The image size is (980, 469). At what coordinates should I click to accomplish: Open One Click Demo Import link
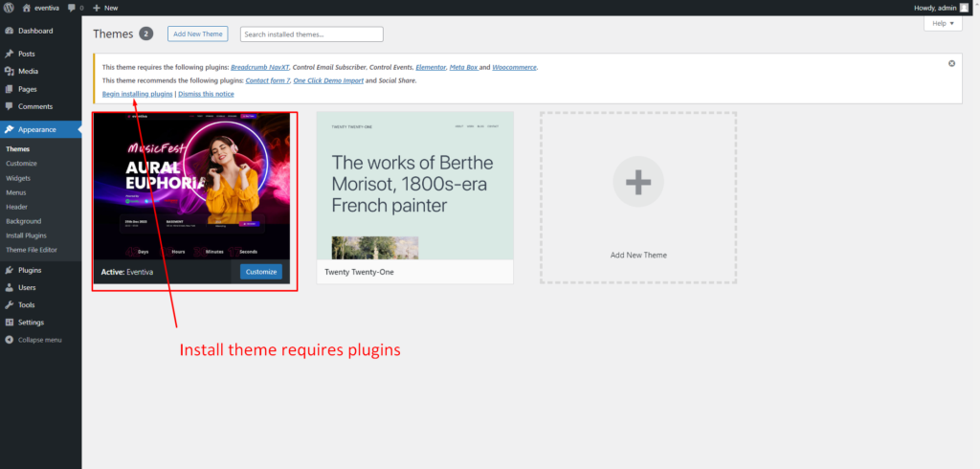click(x=328, y=80)
